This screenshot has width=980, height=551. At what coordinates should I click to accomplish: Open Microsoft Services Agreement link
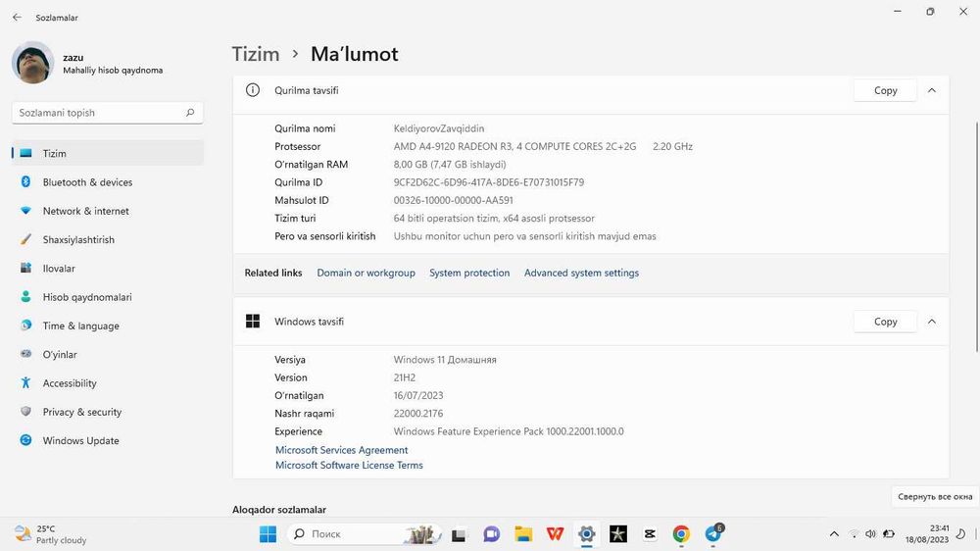(341, 450)
